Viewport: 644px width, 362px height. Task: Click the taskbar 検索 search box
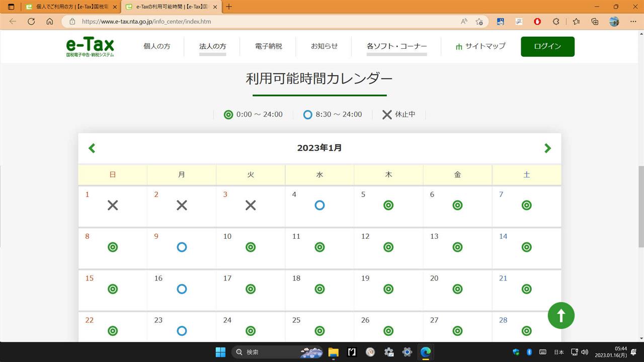coord(277,352)
